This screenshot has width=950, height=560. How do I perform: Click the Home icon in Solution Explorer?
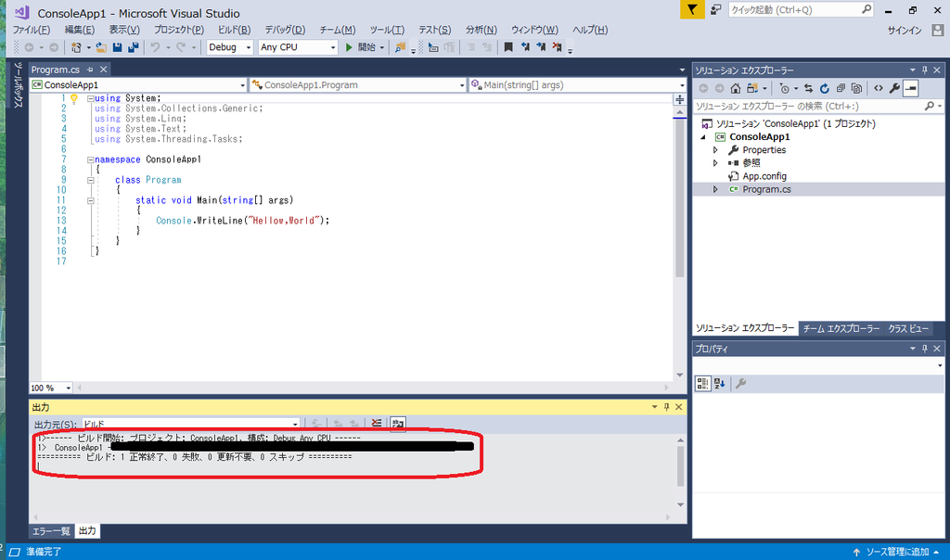click(x=736, y=88)
